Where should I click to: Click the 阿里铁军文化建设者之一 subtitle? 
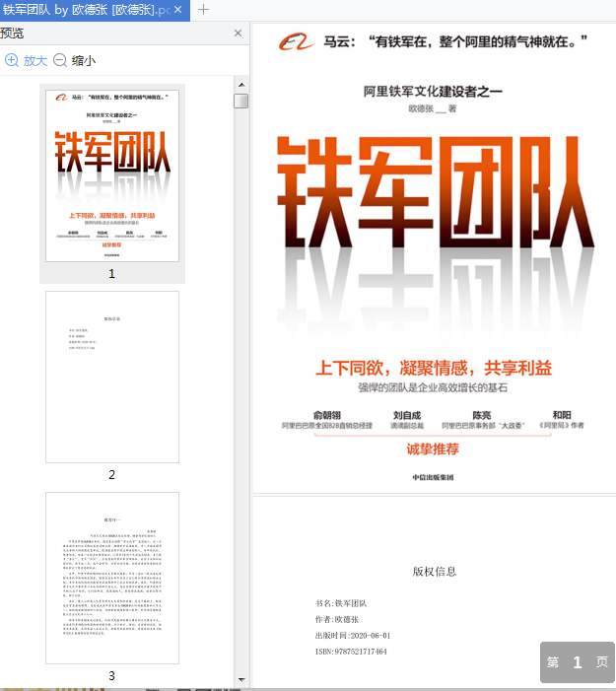click(x=433, y=92)
